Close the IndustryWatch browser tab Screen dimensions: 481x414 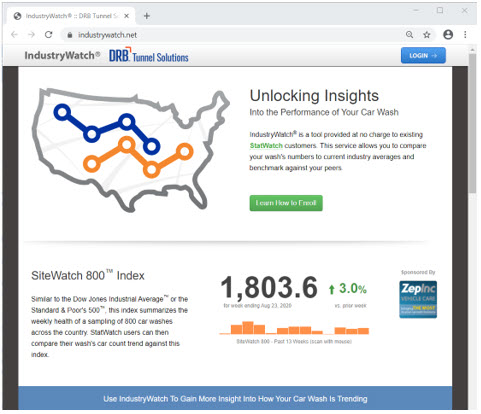click(x=127, y=16)
